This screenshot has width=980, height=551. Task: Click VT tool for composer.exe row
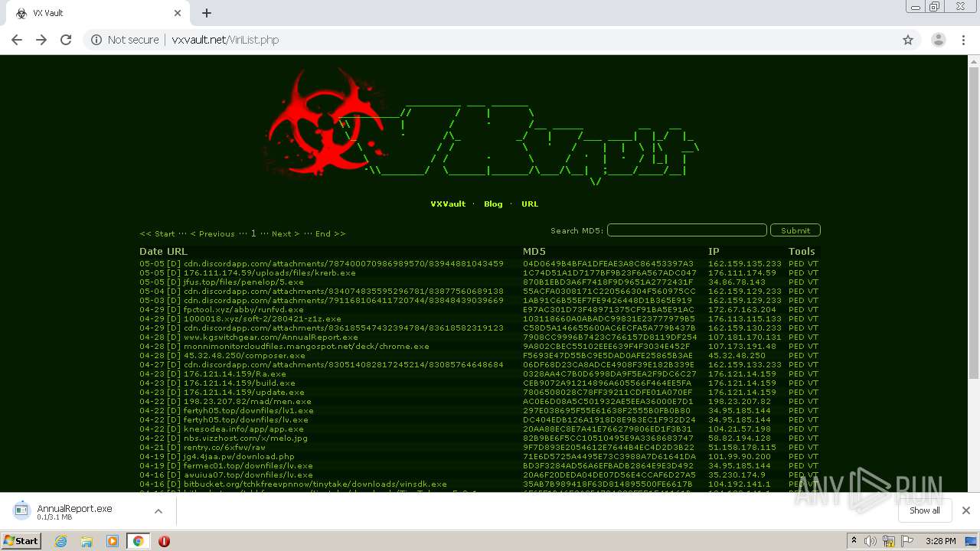pos(813,355)
